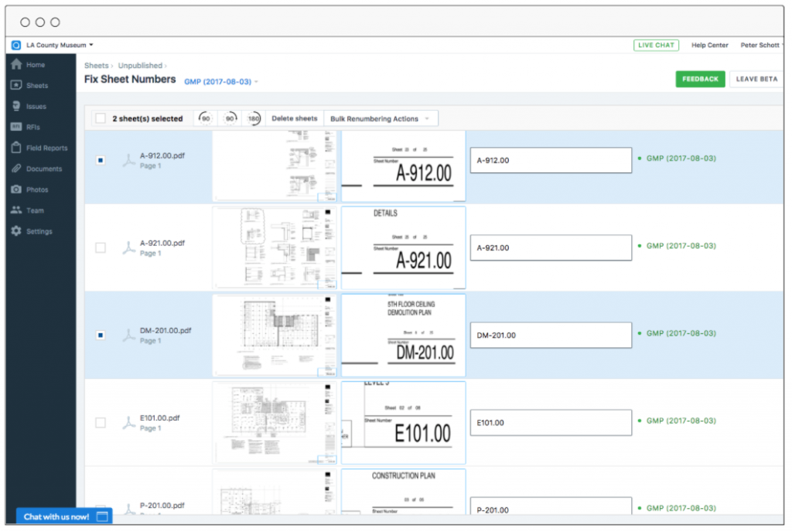The height and width of the screenshot is (532, 792).
Task: Open the Sheets sidebar icon
Action: (16, 85)
